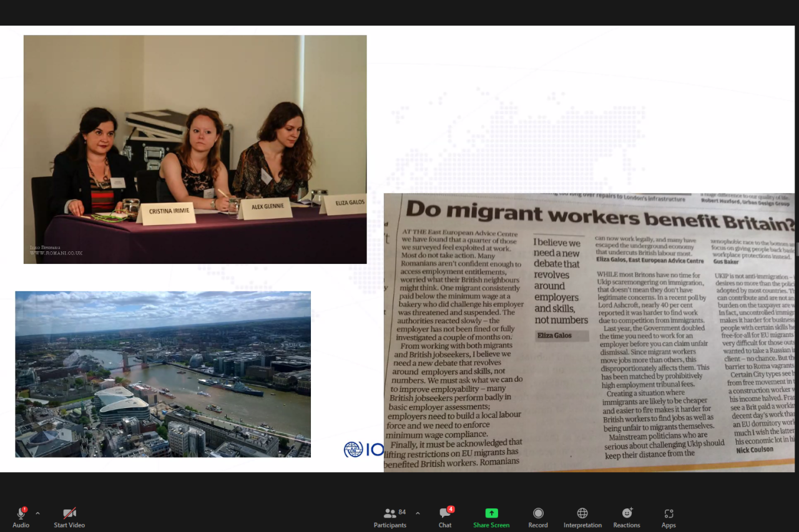Click the IOM logo at the slide bottom
The width and height of the screenshot is (799, 532).
tap(364, 449)
